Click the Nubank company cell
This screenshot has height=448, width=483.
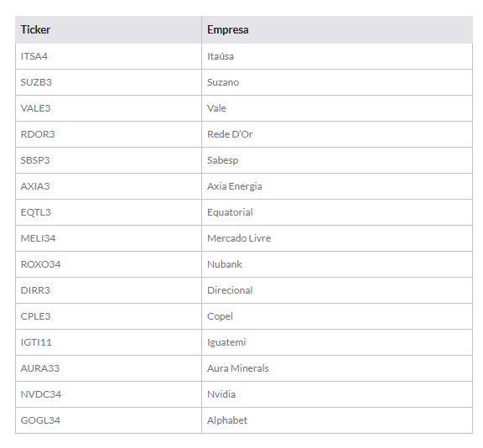pos(337,264)
